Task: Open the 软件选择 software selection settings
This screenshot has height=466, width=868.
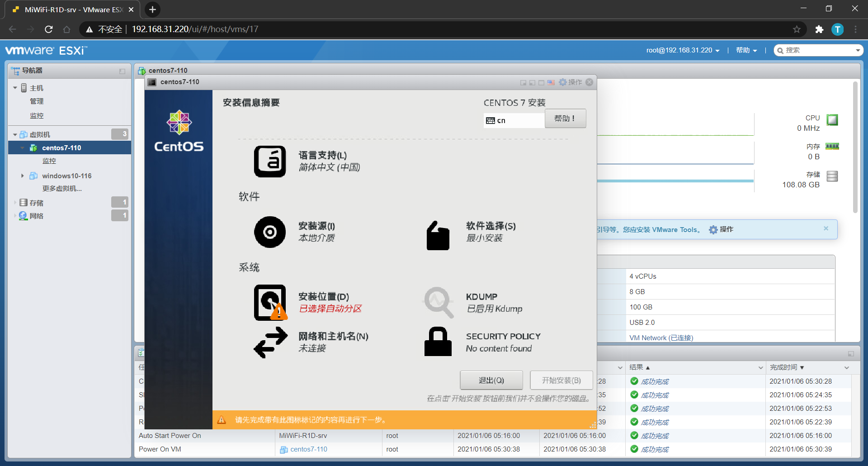Action: coord(470,235)
